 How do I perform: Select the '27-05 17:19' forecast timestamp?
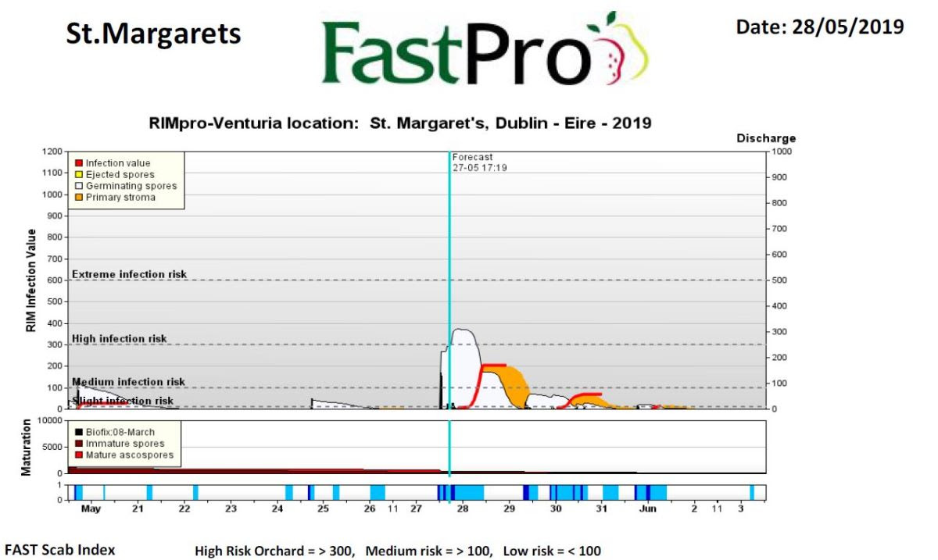(480, 167)
